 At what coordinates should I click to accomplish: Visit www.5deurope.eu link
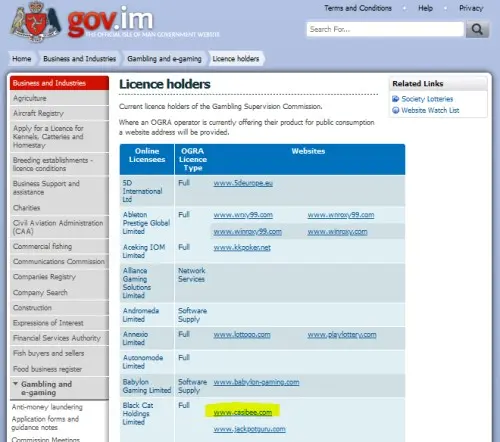click(x=243, y=183)
